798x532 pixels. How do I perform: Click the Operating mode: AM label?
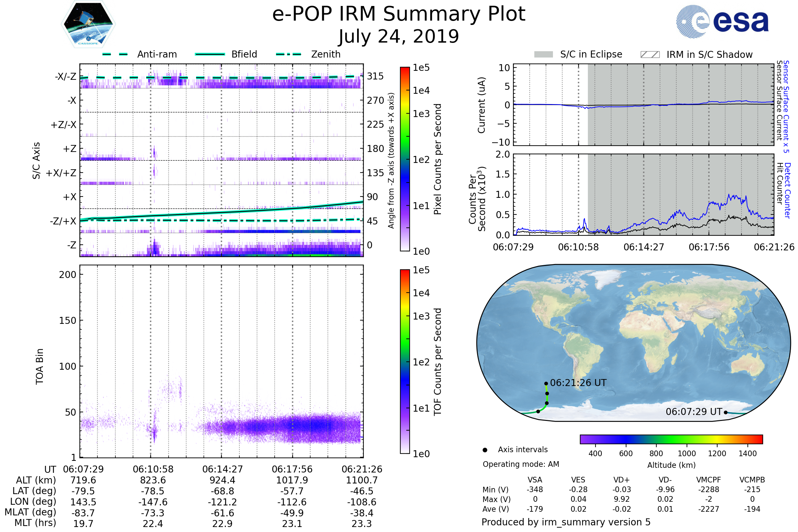(x=521, y=464)
